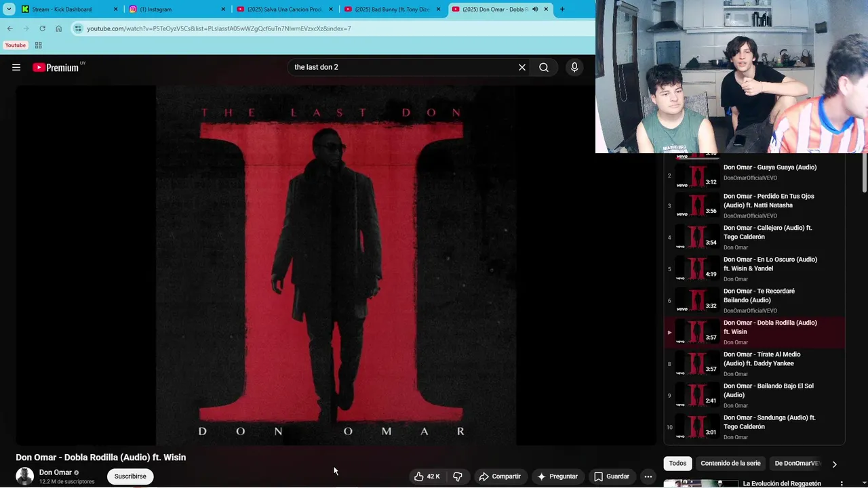Click the Compartir share button
Image resolution: width=868 pixels, height=488 pixels.
[500, 476]
